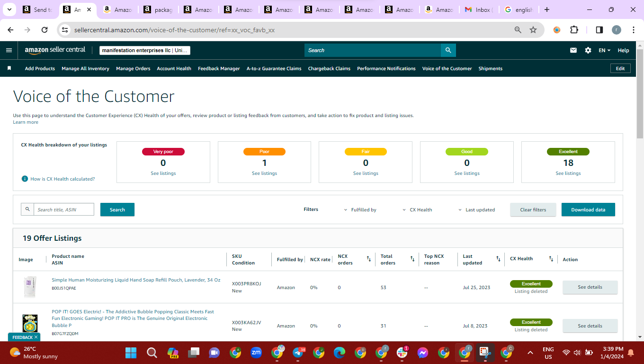This screenshot has height=364, width=644.
Task: Open the settings gear icon
Action: [588, 50]
